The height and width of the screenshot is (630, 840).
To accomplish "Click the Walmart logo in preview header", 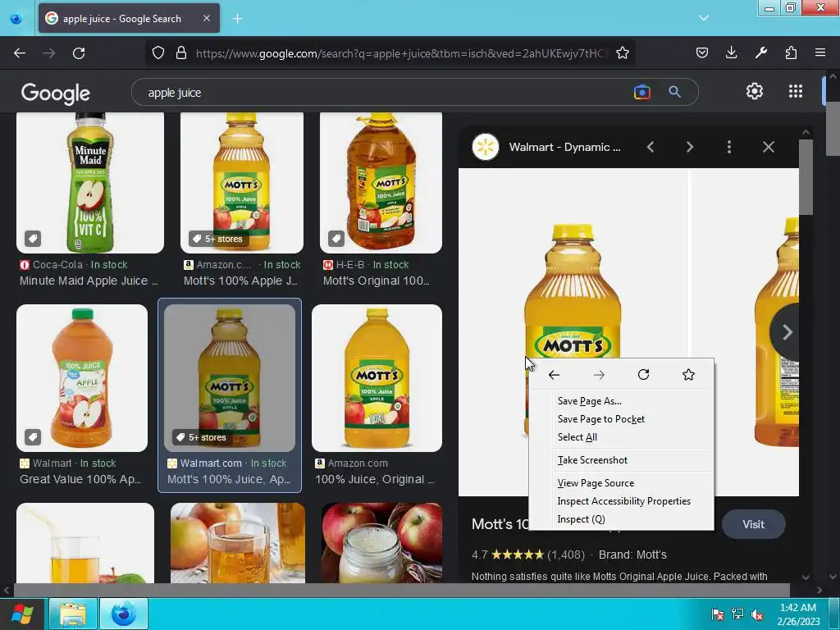I will point(486,147).
